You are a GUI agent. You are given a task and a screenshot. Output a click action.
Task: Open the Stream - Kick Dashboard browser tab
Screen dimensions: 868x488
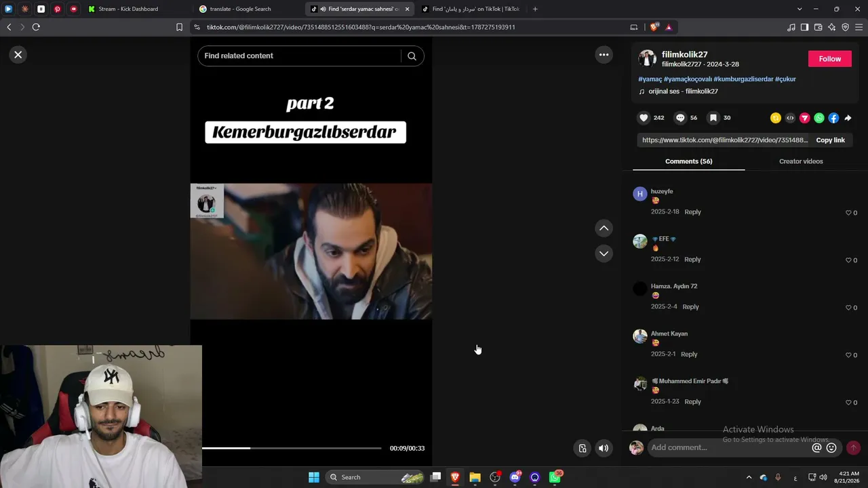129,9
